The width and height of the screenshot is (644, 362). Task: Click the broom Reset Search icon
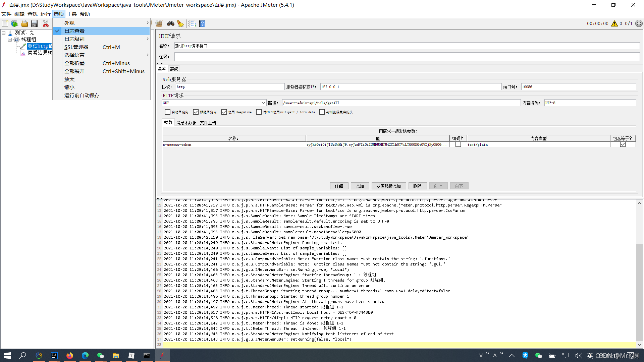[x=180, y=23]
